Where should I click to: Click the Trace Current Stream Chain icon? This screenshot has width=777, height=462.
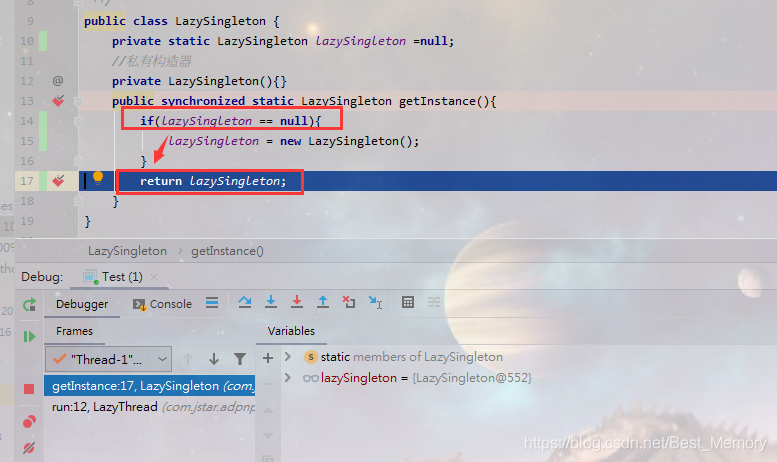click(x=434, y=302)
